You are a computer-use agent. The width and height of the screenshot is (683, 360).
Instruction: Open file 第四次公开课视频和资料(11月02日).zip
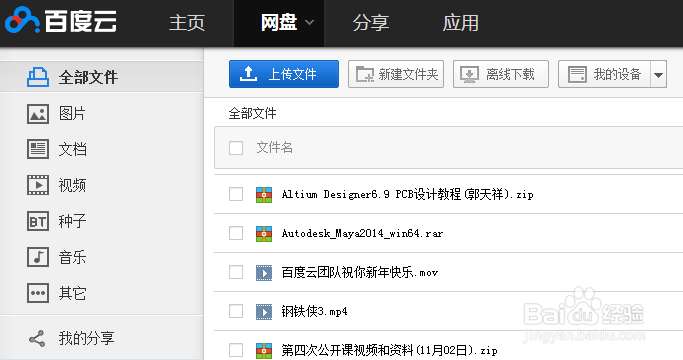[389, 350]
